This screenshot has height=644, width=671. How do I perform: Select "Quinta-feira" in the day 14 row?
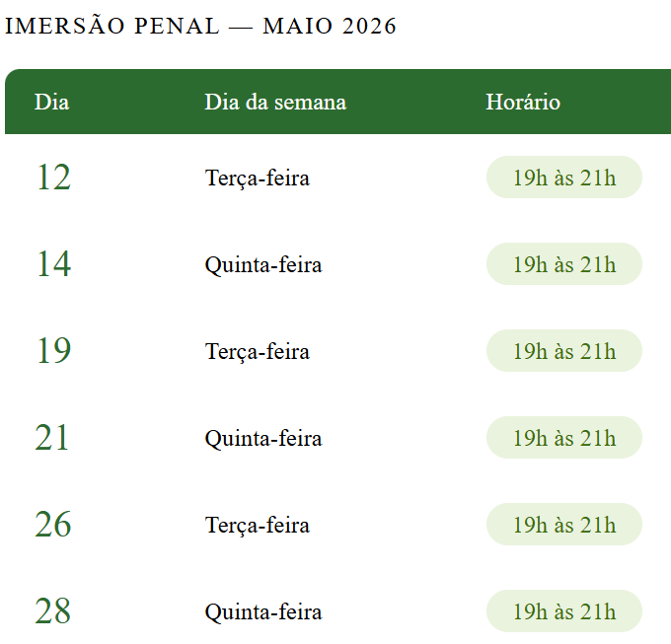(263, 264)
